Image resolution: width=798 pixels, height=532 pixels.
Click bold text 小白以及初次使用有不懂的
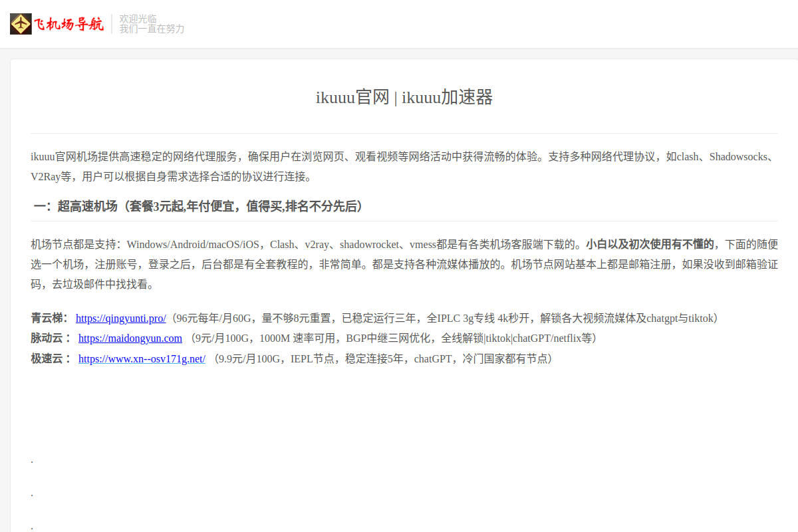(x=650, y=243)
